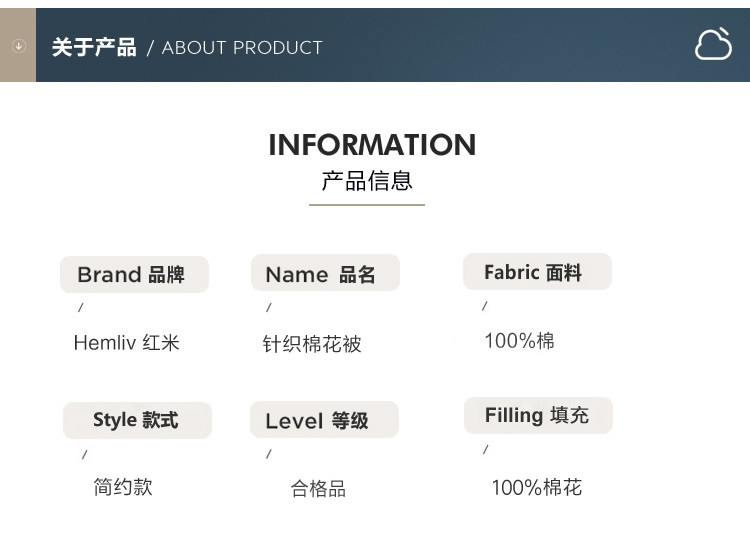
Task: Click the cloud logo icon
Action: [713, 44]
